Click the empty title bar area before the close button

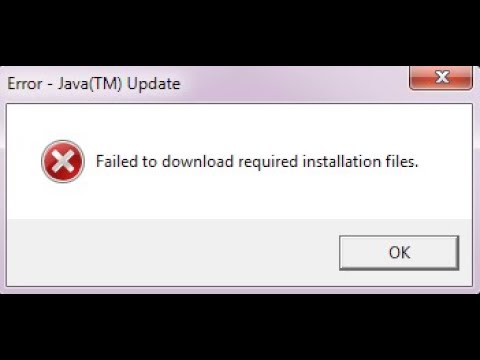[x=295, y=84]
